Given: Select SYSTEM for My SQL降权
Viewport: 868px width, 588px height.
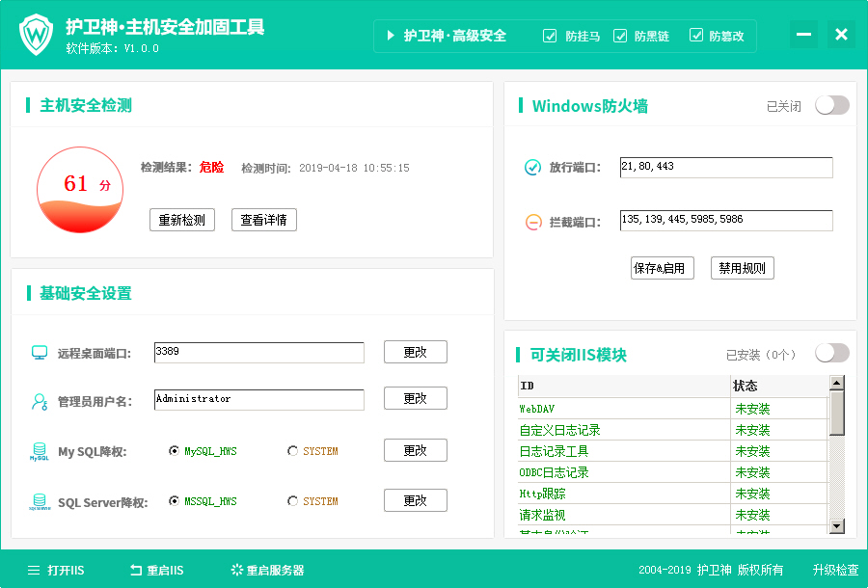Looking at the screenshot, I should (x=292, y=451).
